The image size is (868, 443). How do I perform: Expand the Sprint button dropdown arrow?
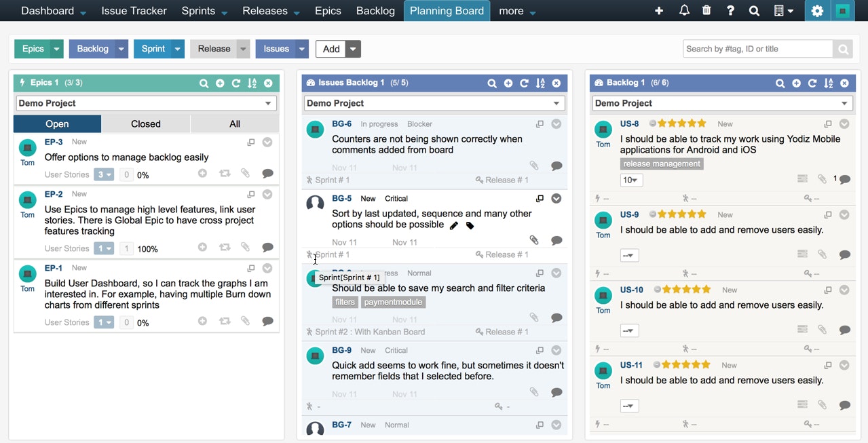pyautogui.click(x=177, y=49)
